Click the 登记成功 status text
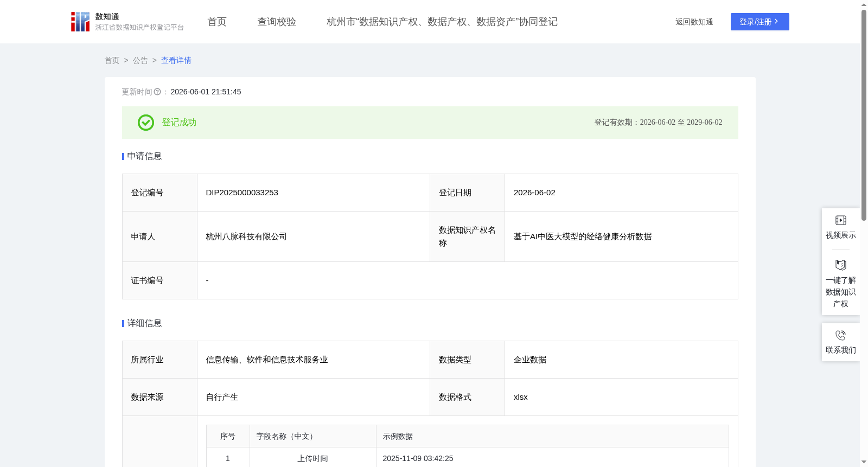Viewport: 868px width, 467px height. coord(179,123)
